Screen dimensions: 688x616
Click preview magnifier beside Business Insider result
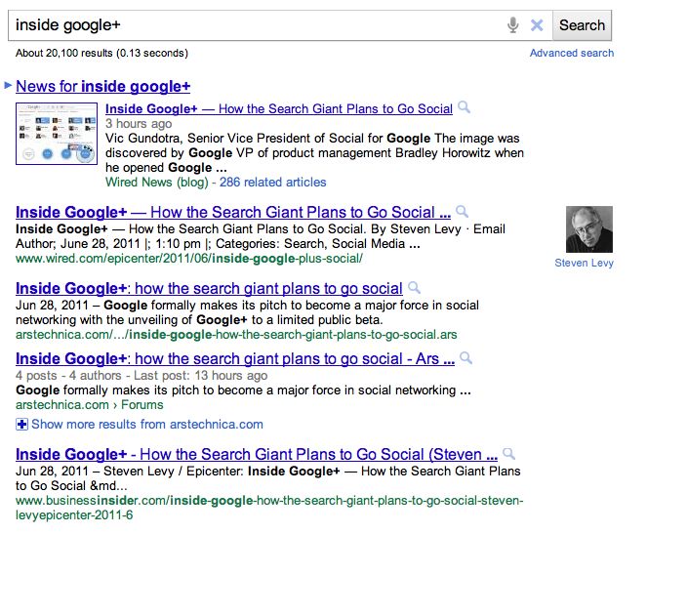[x=509, y=454]
